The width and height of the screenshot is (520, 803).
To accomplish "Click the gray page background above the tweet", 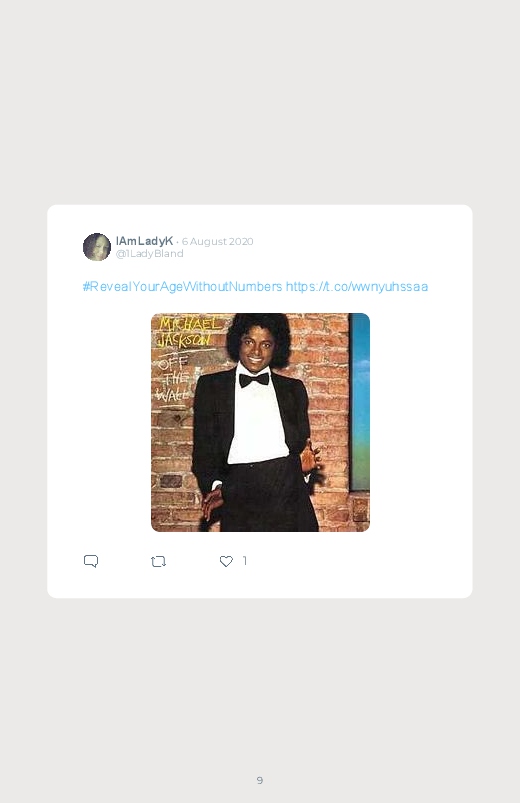I will click(260, 102).
